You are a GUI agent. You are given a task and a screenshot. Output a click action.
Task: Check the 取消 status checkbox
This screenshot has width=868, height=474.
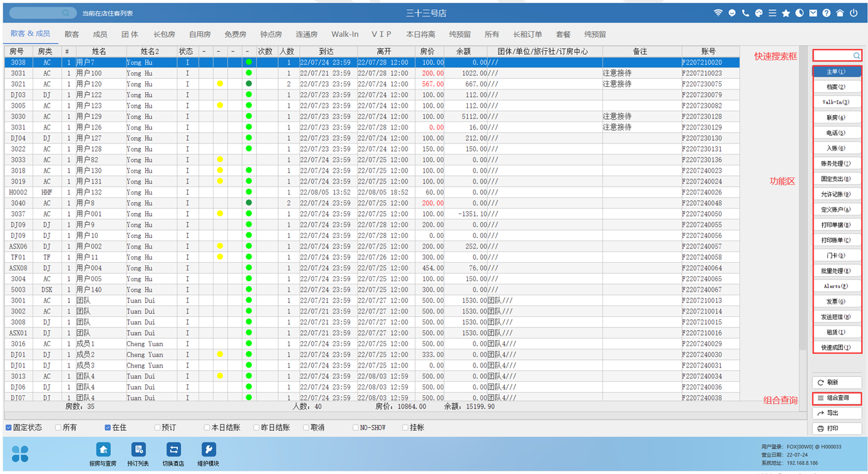306,428
